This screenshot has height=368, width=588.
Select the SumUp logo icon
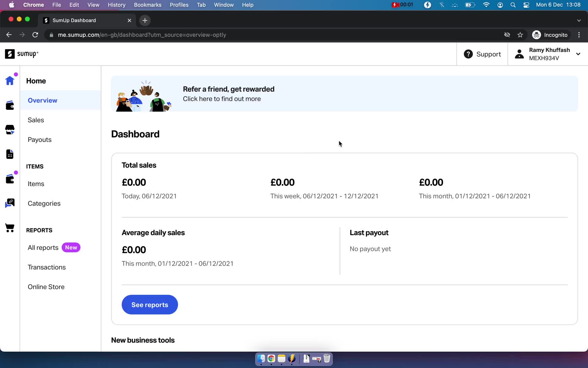coord(9,53)
